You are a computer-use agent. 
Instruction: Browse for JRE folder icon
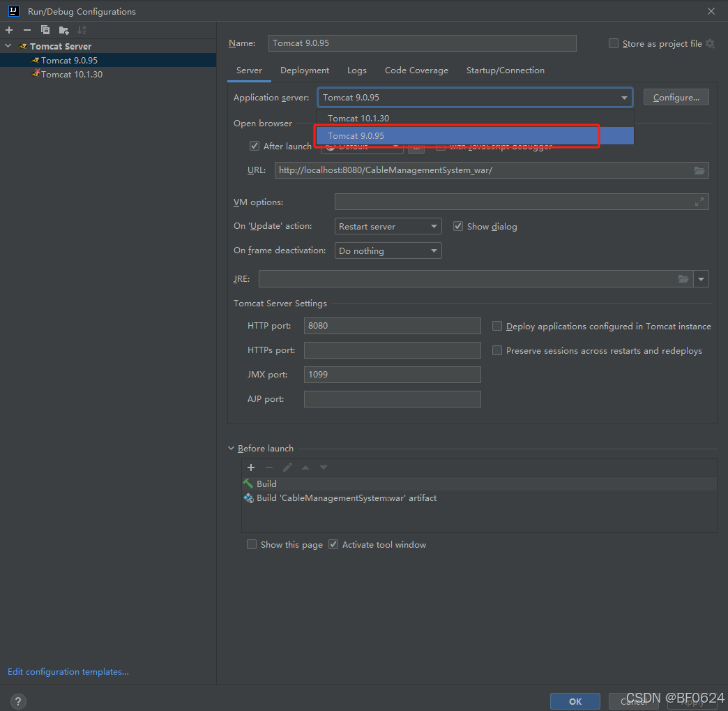[x=683, y=279]
